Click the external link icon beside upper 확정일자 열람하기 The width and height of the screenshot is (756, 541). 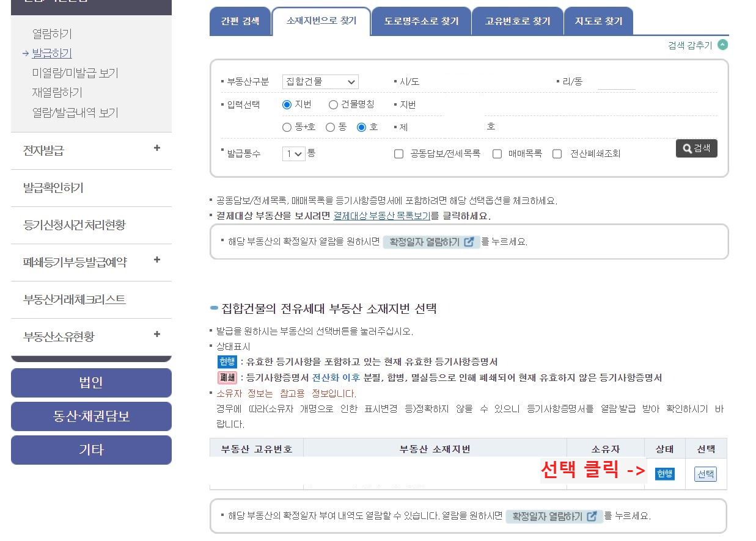[469, 241]
